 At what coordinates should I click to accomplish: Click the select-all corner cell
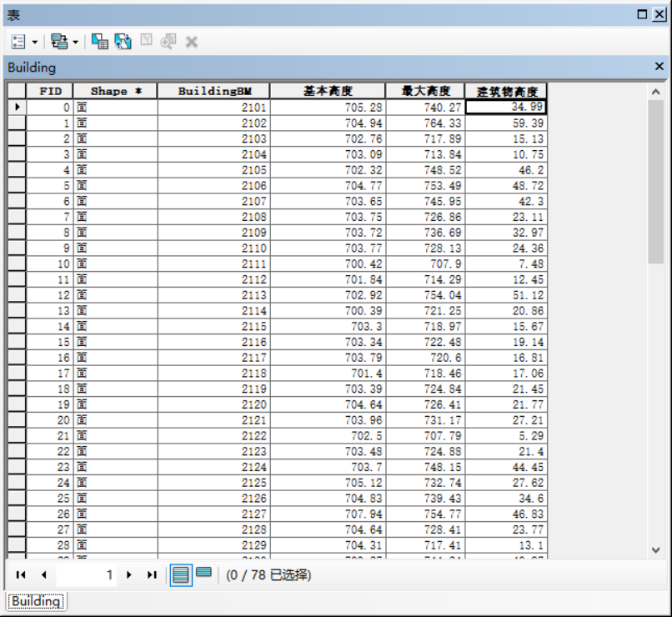18,91
